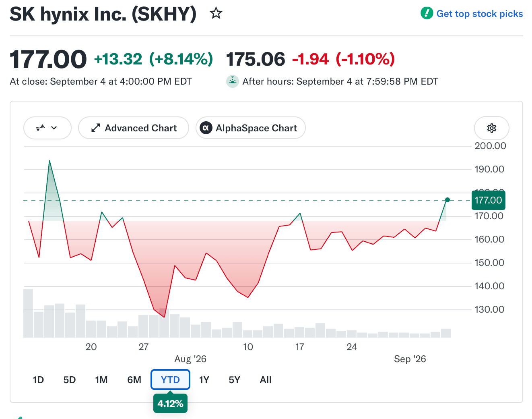532x419 pixels.
Task: Click the x-axis date label 17
Action: pyautogui.click(x=300, y=347)
